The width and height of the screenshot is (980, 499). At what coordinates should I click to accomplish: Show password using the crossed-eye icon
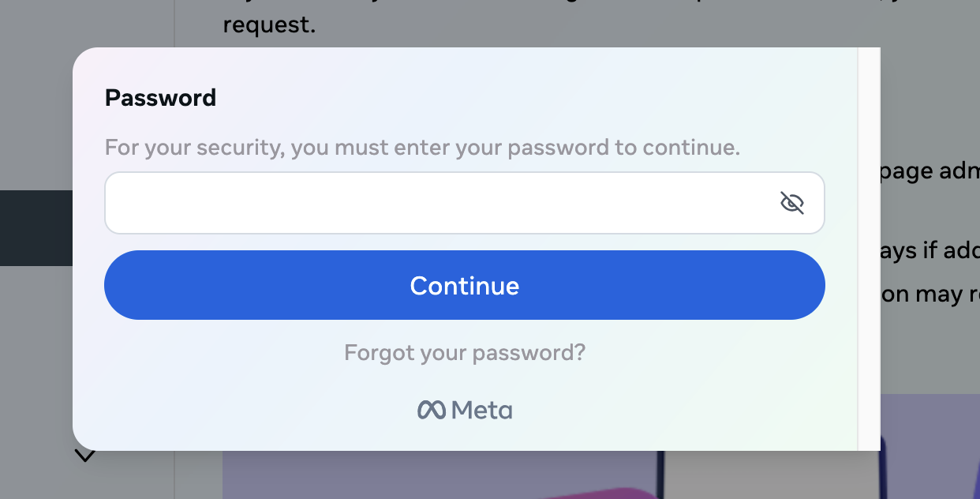coord(791,203)
